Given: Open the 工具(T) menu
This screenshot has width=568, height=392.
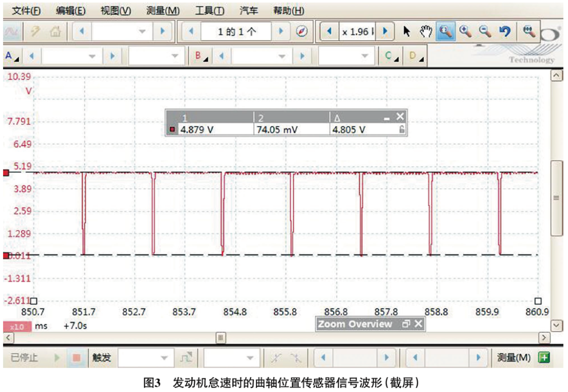Looking at the screenshot, I should [209, 11].
